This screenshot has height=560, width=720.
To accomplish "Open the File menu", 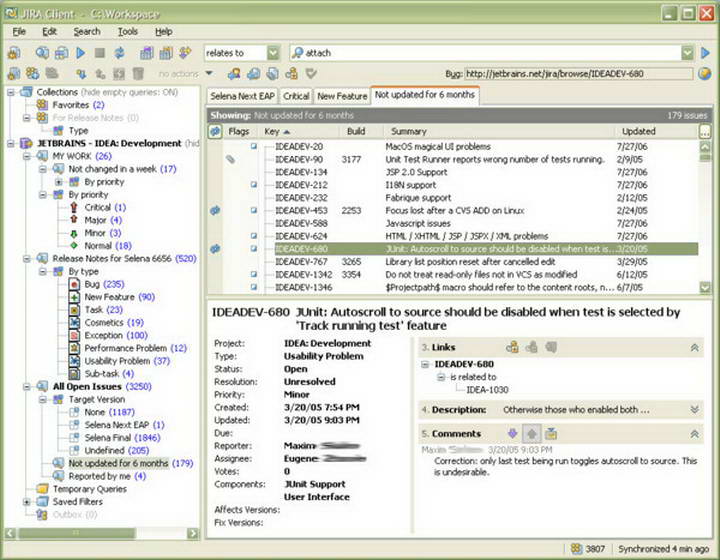I will point(19,31).
